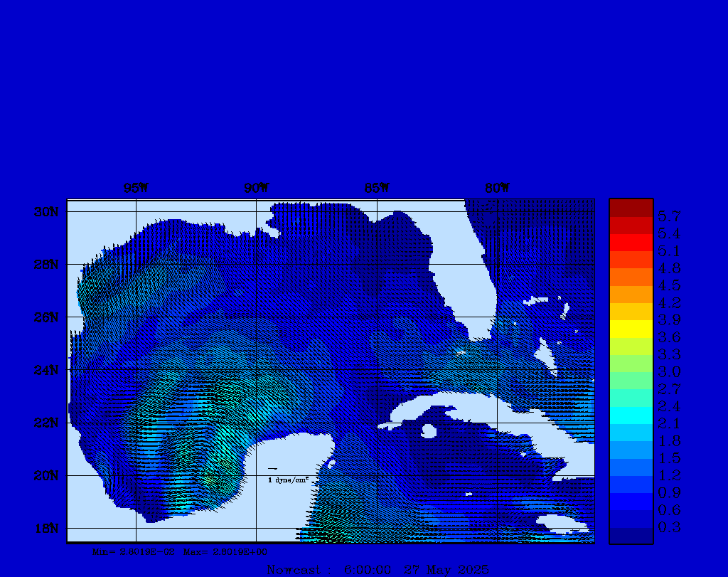The image size is (728, 577).
Task: Click the 85W longitude label
Action: coord(377,189)
